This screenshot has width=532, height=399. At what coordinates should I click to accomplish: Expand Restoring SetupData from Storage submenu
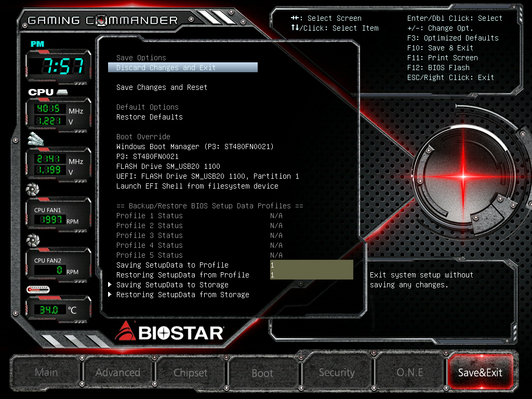(x=179, y=295)
